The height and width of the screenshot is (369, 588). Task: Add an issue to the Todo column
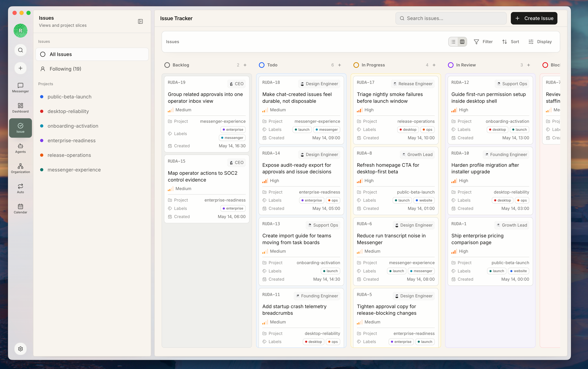click(340, 65)
